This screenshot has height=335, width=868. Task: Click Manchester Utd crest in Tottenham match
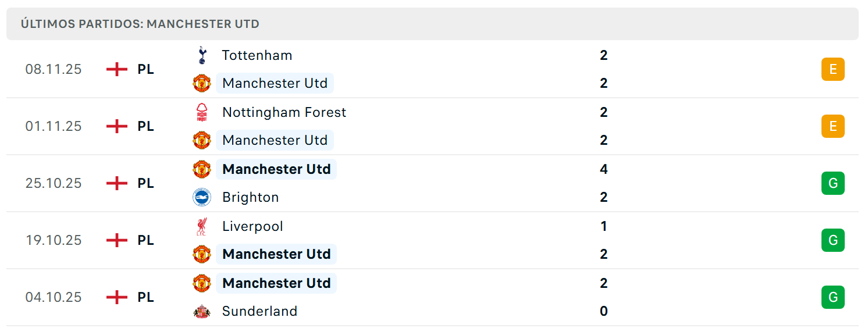pyautogui.click(x=202, y=83)
